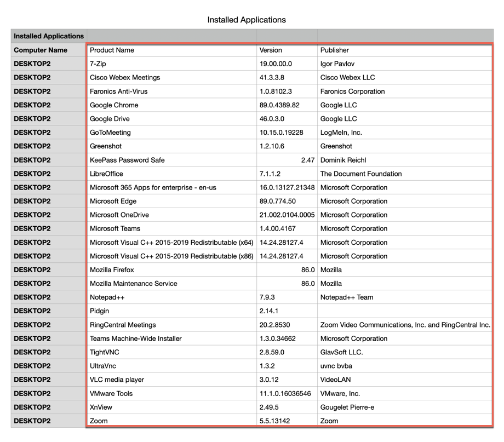504x442 pixels.
Task: Click the Greenshot product name cell
Action: pyautogui.click(x=171, y=146)
